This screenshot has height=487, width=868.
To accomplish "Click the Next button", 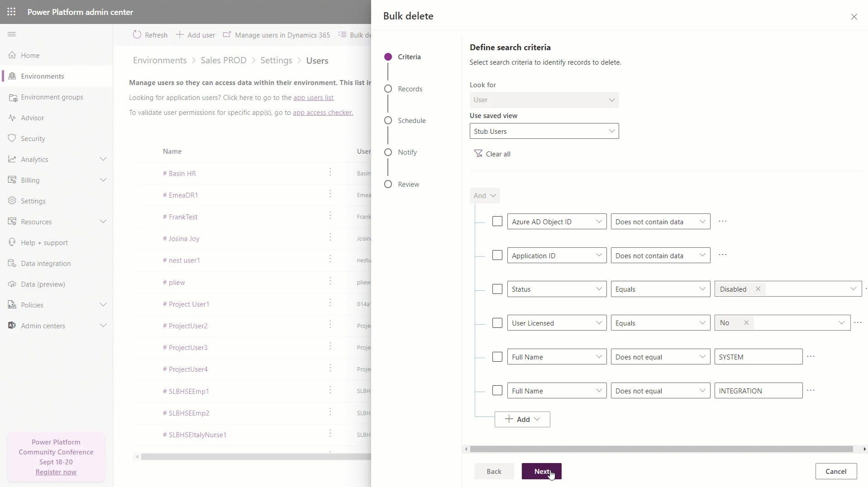I will 541,471.
